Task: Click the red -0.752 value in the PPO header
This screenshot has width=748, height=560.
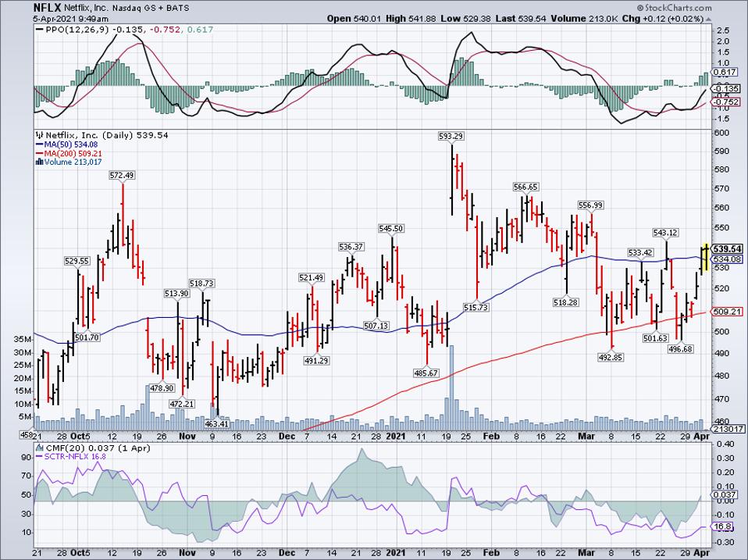Action: tap(165, 30)
